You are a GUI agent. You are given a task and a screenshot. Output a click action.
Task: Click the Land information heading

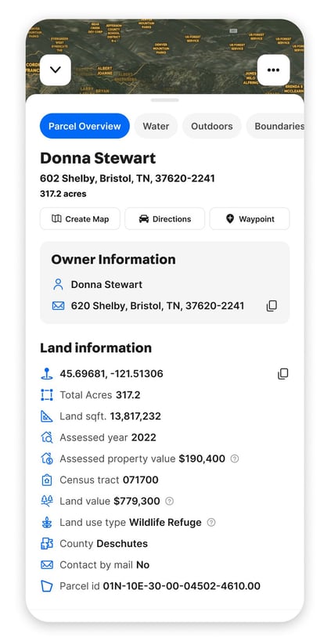(x=95, y=348)
